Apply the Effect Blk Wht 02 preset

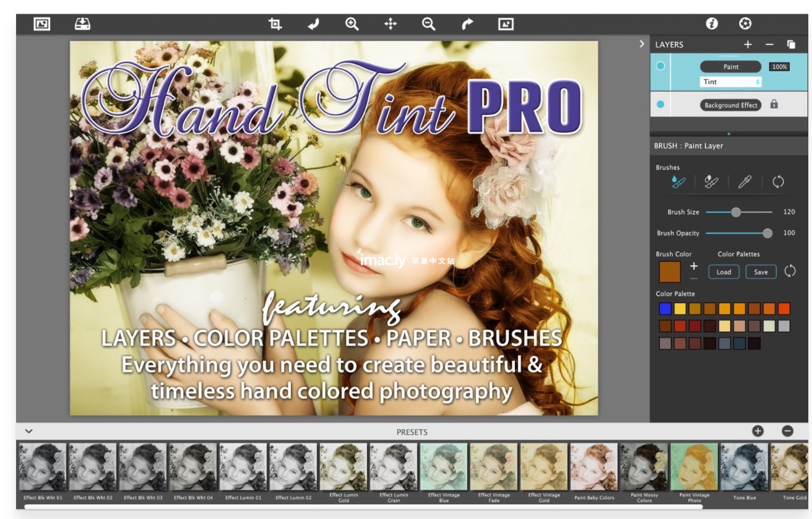click(x=93, y=472)
